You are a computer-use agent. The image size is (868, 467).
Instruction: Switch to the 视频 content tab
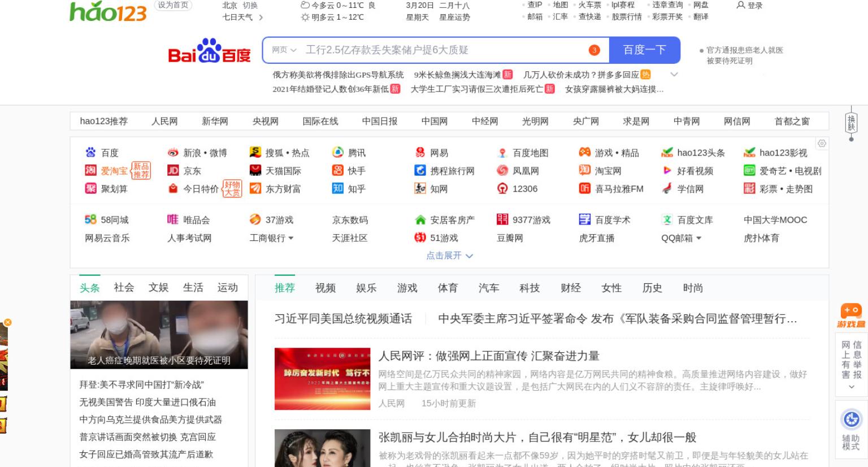325,288
